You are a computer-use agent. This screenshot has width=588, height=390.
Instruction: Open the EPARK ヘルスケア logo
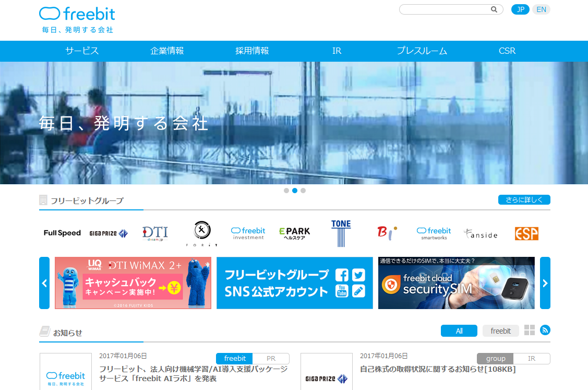click(295, 233)
